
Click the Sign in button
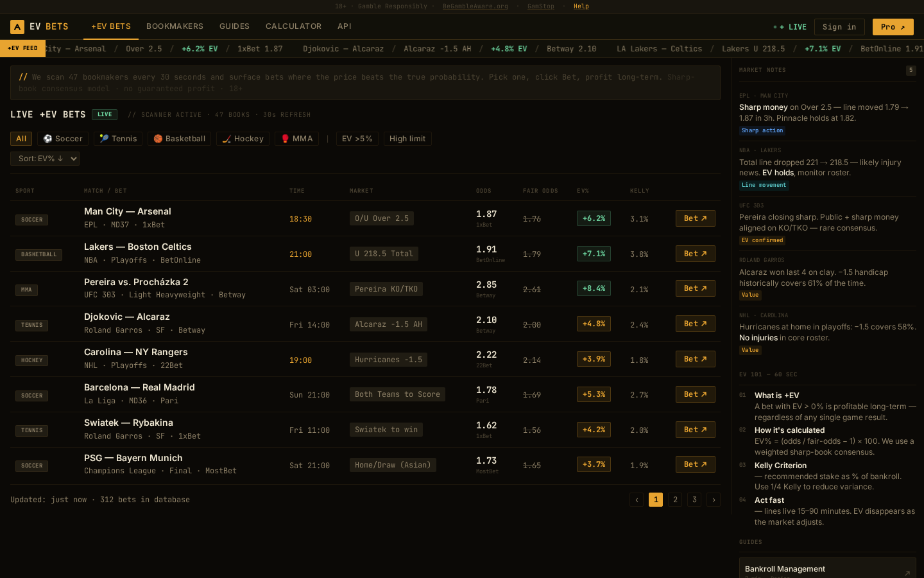click(x=839, y=27)
